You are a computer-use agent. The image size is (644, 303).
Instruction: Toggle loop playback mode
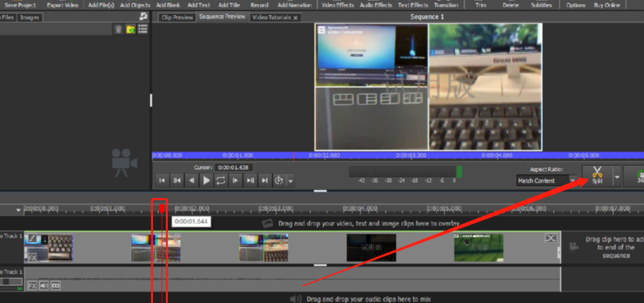click(x=221, y=181)
